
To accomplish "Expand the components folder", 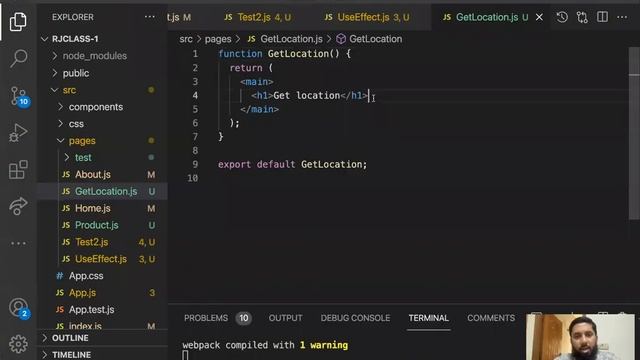I will point(61,107).
